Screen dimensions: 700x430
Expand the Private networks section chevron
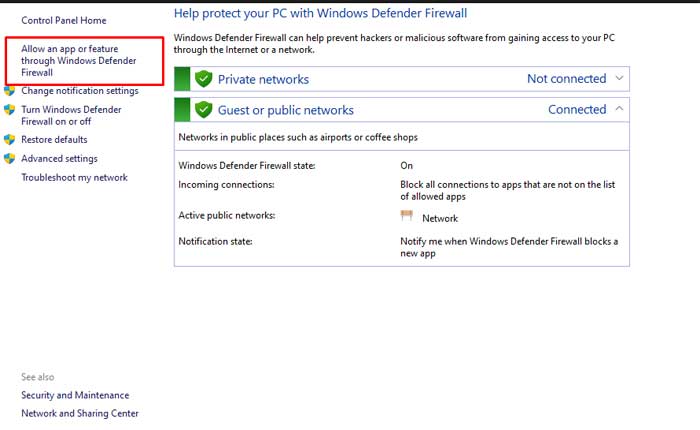coord(620,78)
